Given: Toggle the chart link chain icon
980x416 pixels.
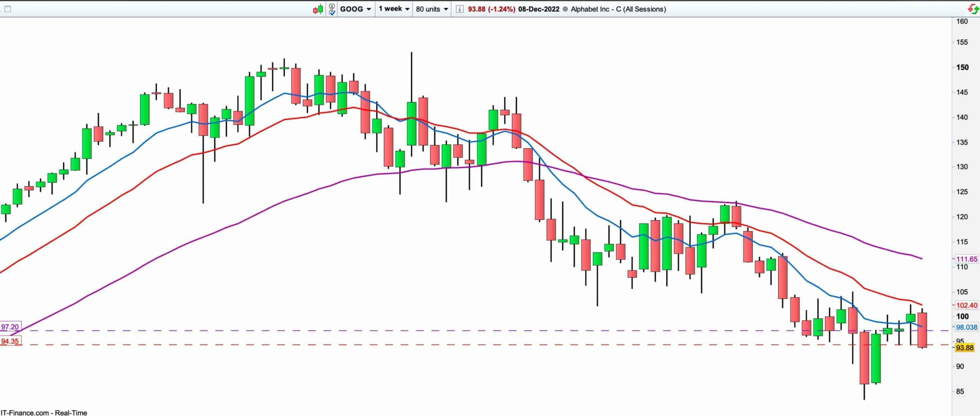Looking at the screenshot, I should 332,9.
